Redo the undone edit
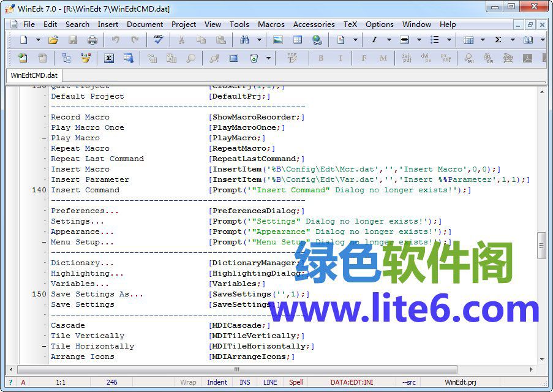The image size is (553, 392). 135,40
